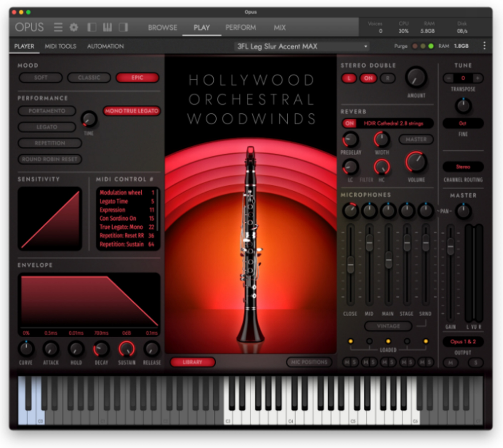Click the envelope Attack knob
This screenshot has height=448, width=503.
(x=51, y=349)
